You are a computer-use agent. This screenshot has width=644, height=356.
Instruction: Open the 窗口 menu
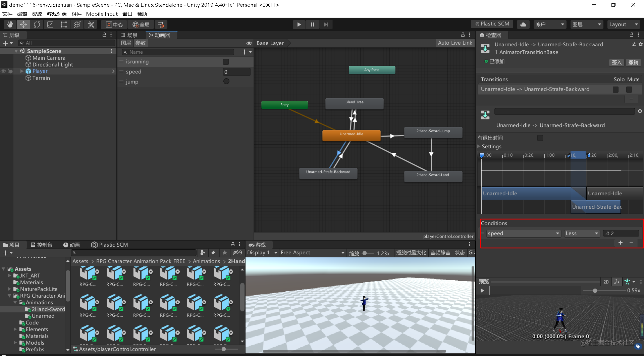(127, 14)
